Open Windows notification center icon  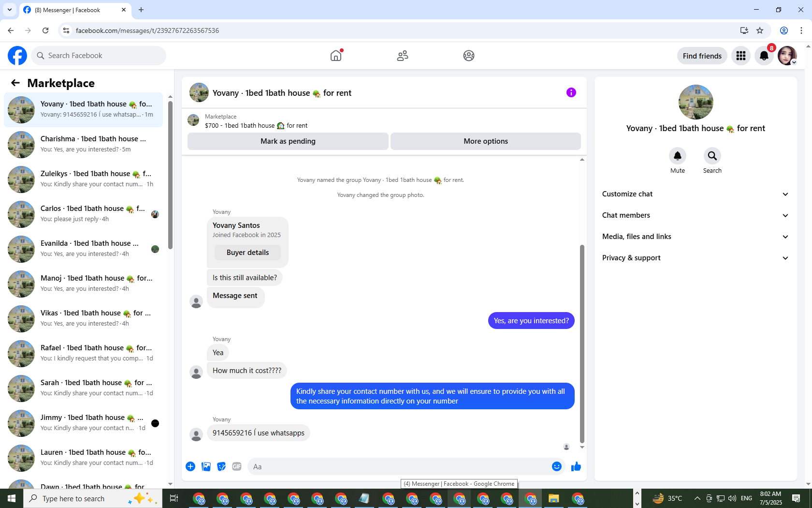pyautogui.click(x=796, y=498)
